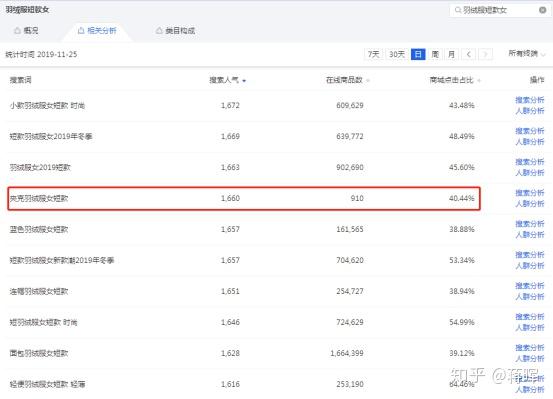Click product count 1,664,399

(347, 353)
